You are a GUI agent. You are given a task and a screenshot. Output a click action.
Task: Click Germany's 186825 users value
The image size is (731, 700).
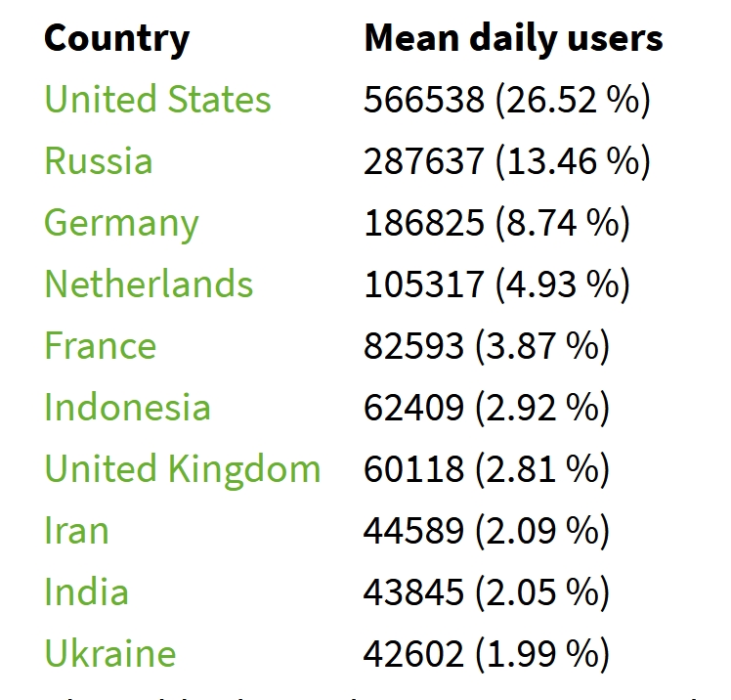[x=496, y=223]
